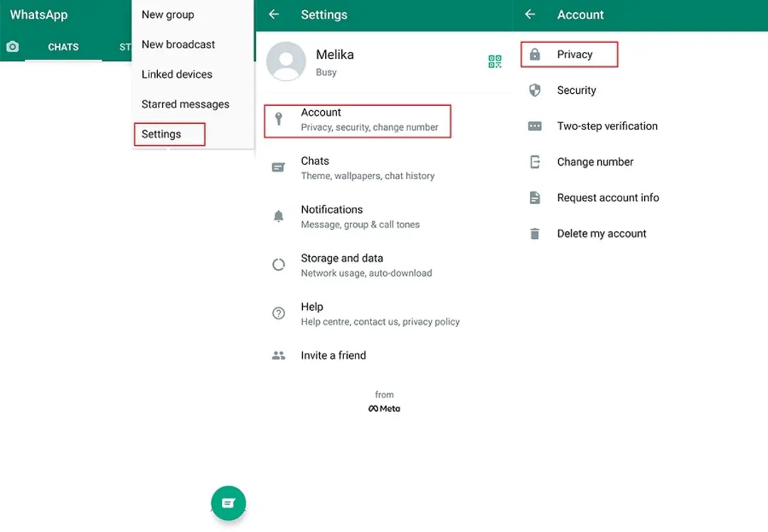The width and height of the screenshot is (768, 532).
Task: Click the Help question mark icon
Action: pos(278,313)
